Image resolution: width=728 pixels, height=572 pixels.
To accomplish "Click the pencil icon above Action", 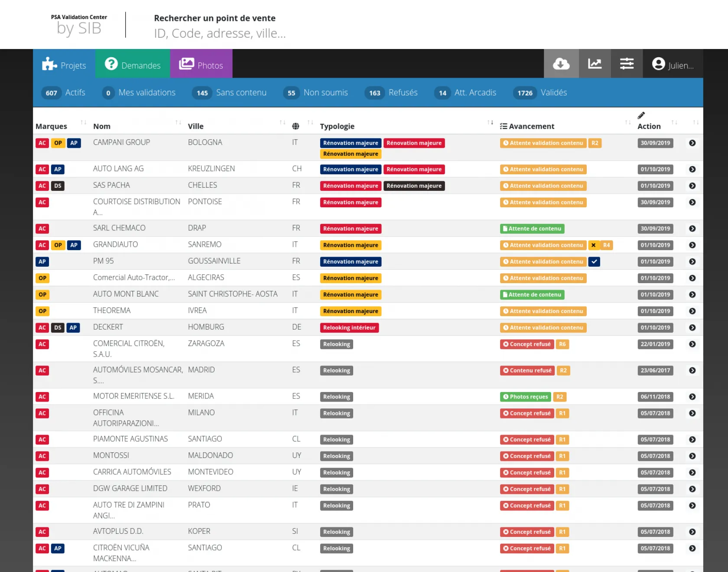I will [x=641, y=115].
